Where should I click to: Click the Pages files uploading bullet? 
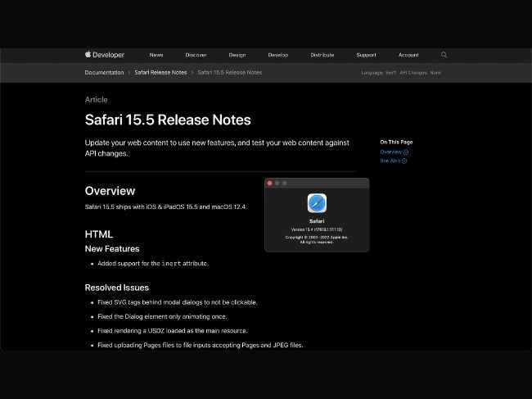pyautogui.click(x=201, y=345)
